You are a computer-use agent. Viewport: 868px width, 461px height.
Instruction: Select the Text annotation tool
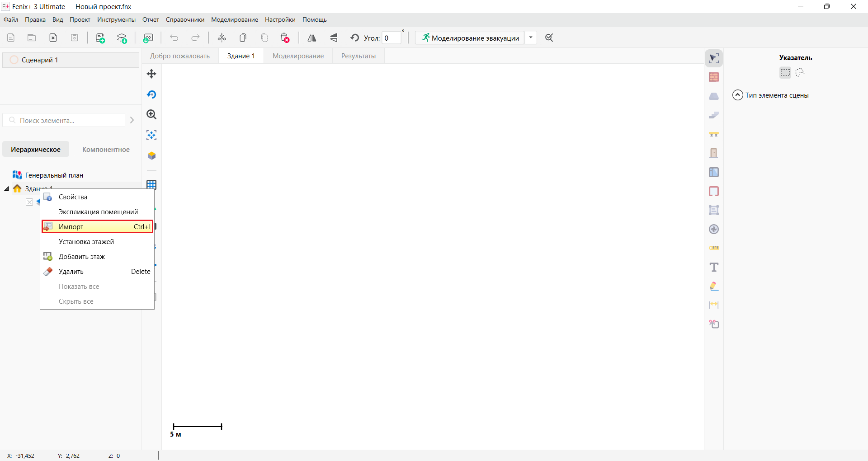click(714, 267)
